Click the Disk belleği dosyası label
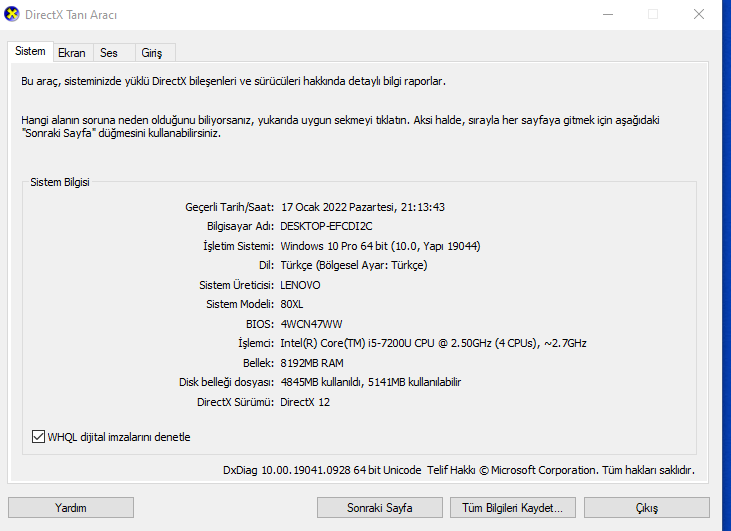The height and width of the screenshot is (531, 731). [x=226, y=382]
